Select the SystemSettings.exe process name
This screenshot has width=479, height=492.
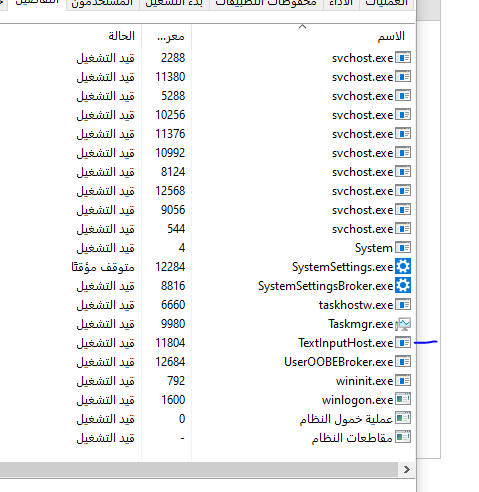pyautogui.click(x=342, y=267)
